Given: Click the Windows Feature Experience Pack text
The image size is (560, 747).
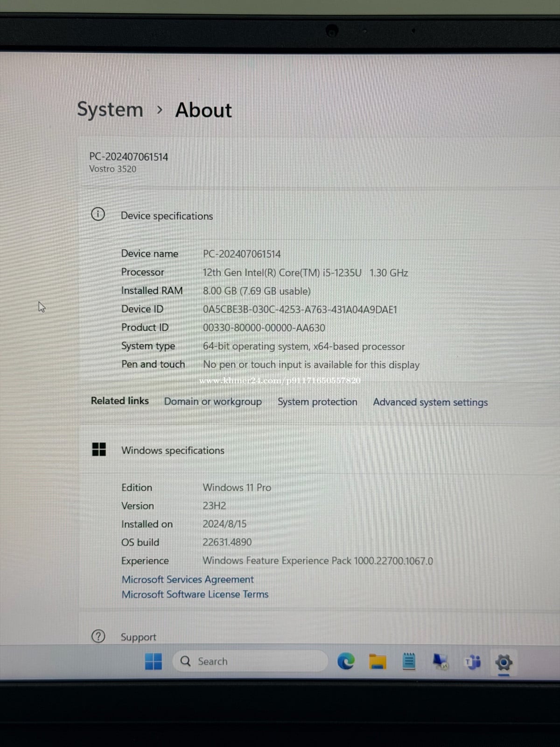Looking at the screenshot, I should 318,561.
